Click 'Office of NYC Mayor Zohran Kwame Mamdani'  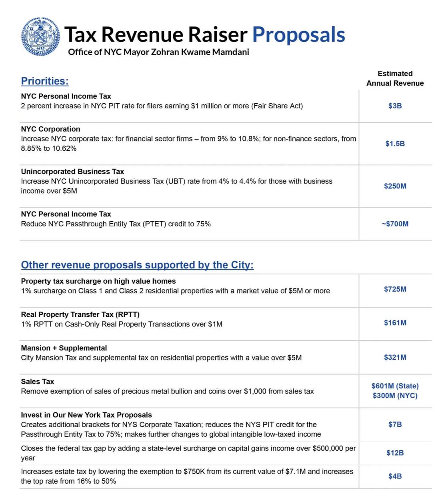tap(158, 52)
